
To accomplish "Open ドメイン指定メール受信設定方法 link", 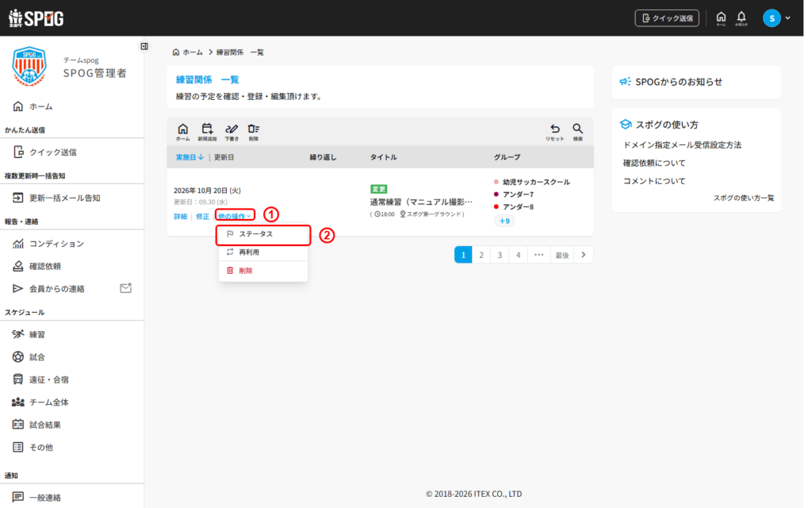I will (x=682, y=145).
